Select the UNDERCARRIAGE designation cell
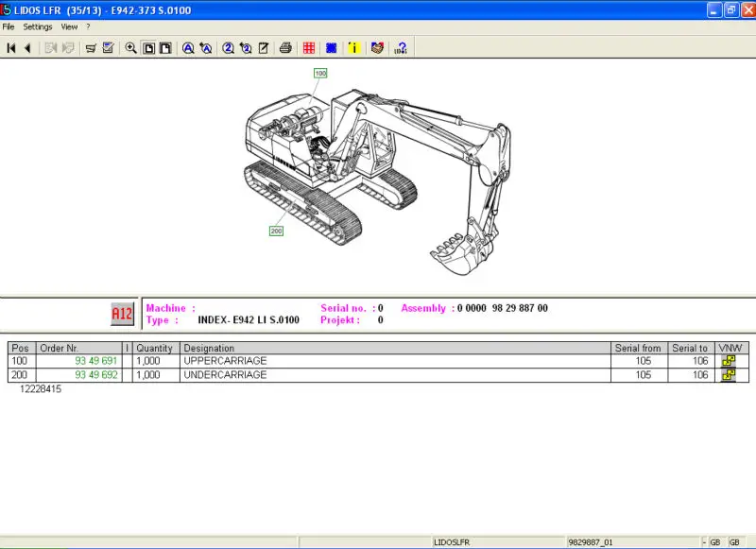Image resolution: width=756 pixels, height=549 pixels. click(x=395, y=375)
